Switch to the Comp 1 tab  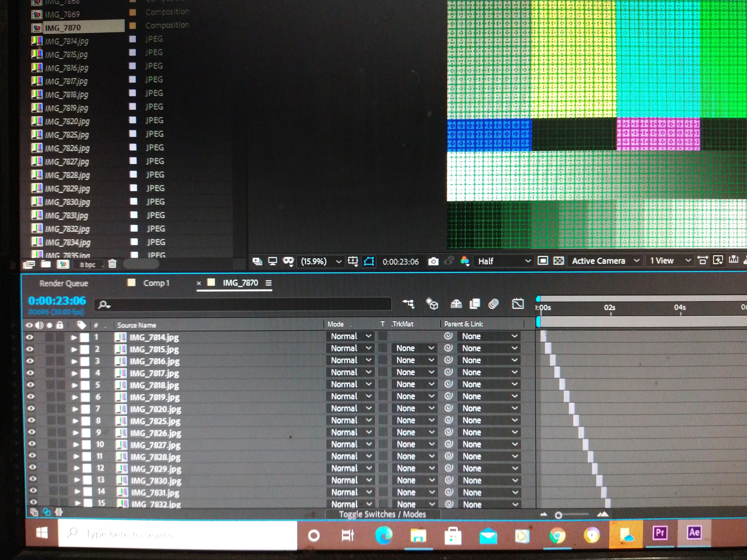156,283
